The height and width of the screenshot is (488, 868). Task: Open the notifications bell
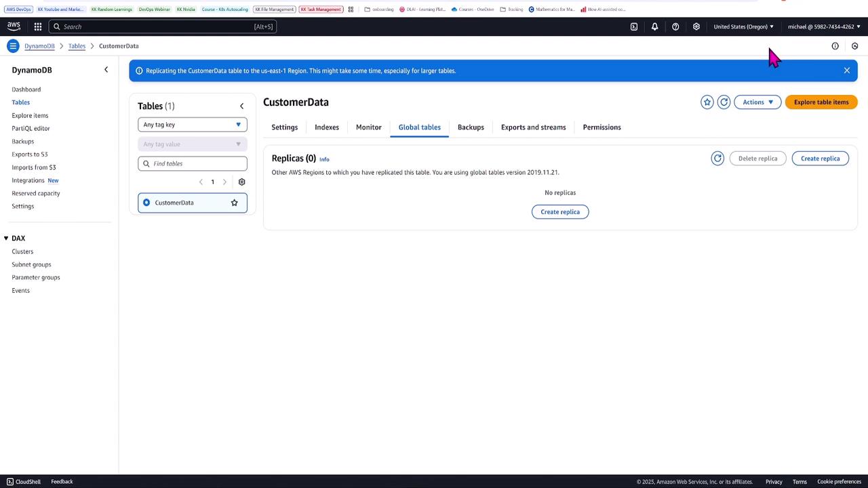coord(654,26)
